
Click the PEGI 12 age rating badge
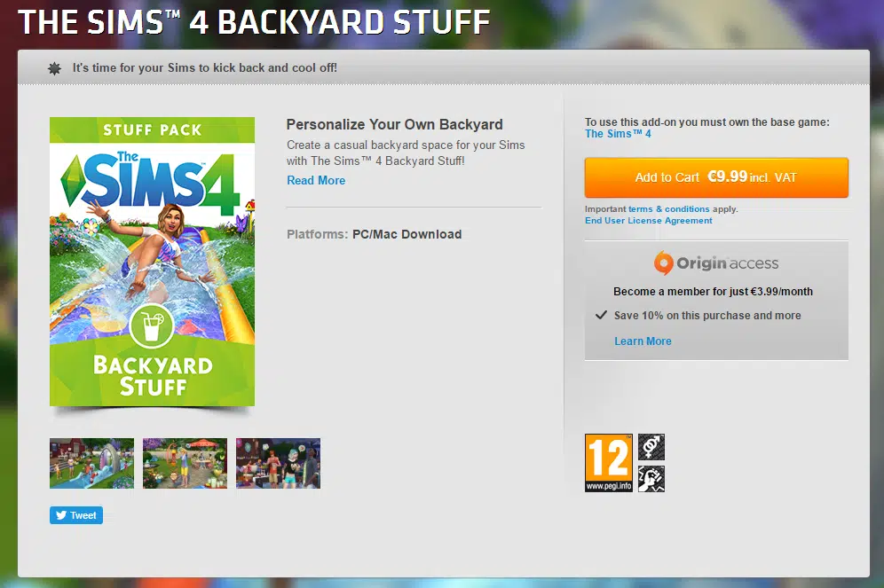(x=608, y=462)
